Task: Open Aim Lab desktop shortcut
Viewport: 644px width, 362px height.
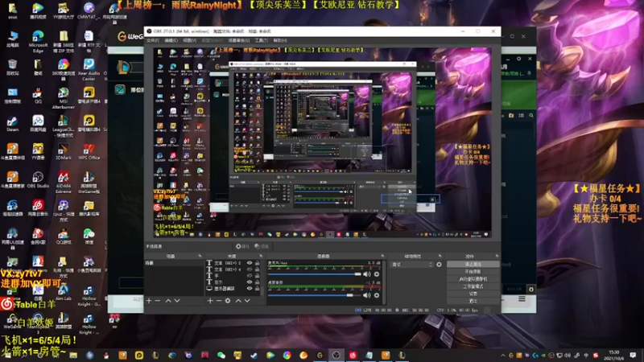Action: point(64,292)
